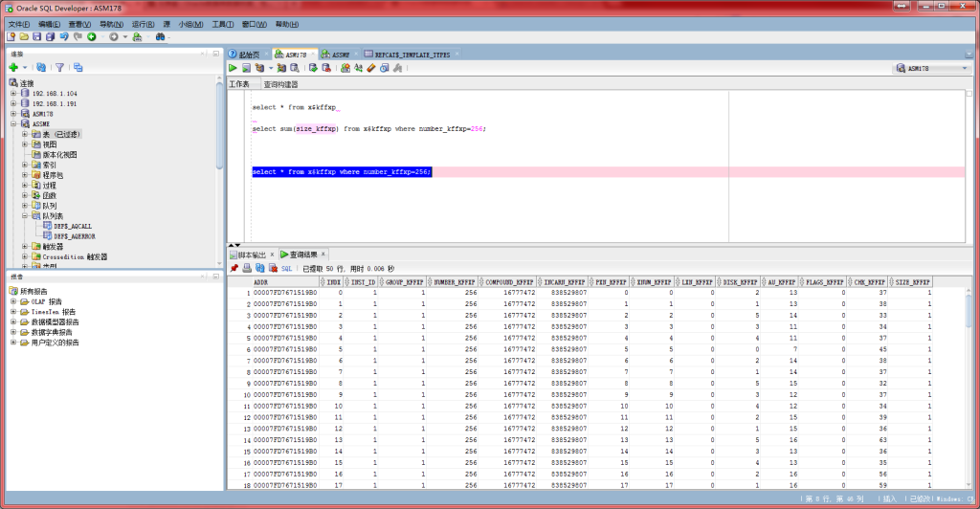
Task: Expand the OLAP 报告 node
Action: [13, 301]
